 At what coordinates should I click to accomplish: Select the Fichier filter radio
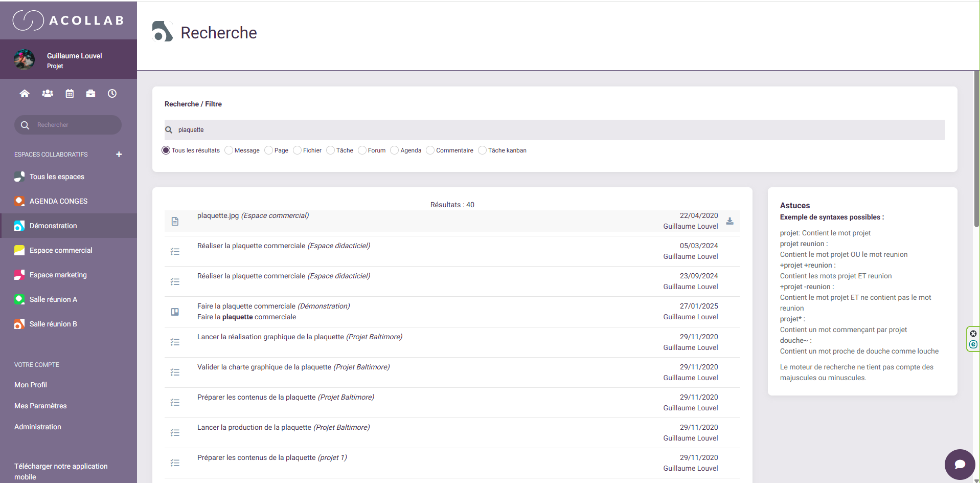click(x=297, y=150)
